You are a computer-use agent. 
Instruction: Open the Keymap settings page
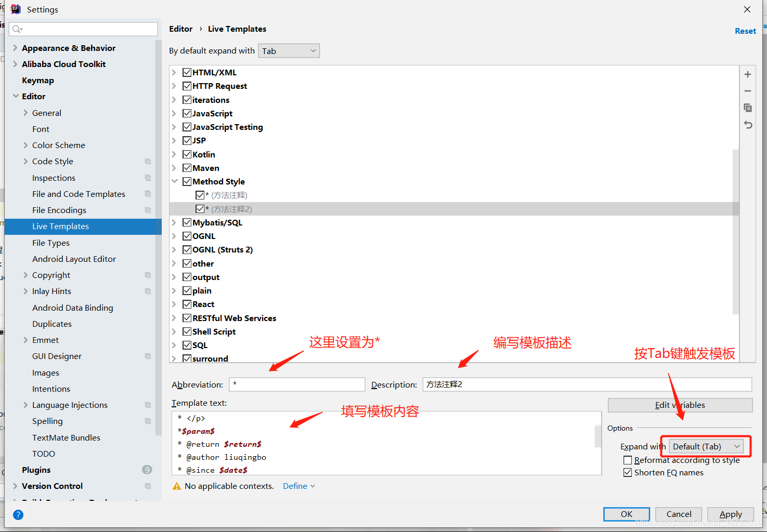[38, 80]
